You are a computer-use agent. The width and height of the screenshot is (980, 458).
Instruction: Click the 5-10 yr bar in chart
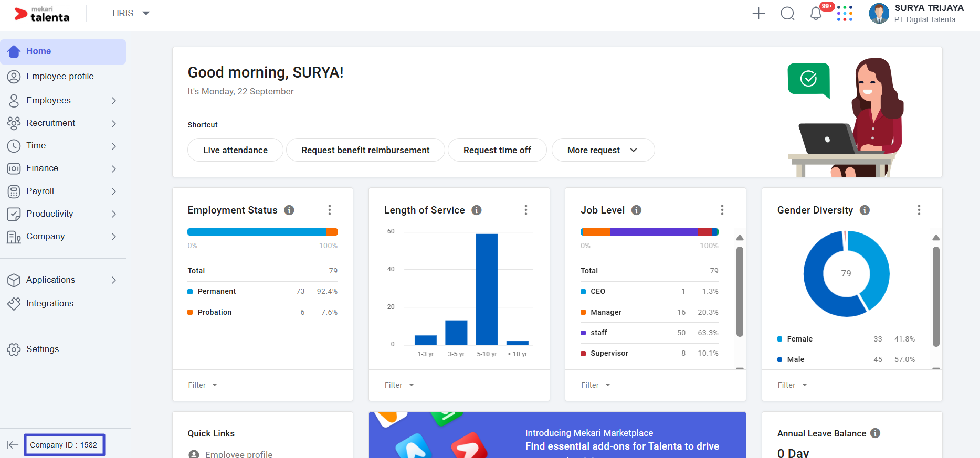click(487, 289)
